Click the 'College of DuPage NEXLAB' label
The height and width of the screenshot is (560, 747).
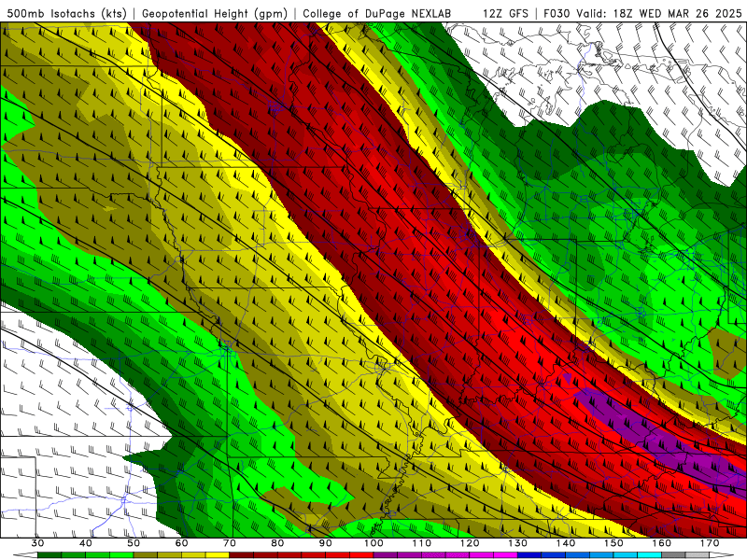point(377,13)
